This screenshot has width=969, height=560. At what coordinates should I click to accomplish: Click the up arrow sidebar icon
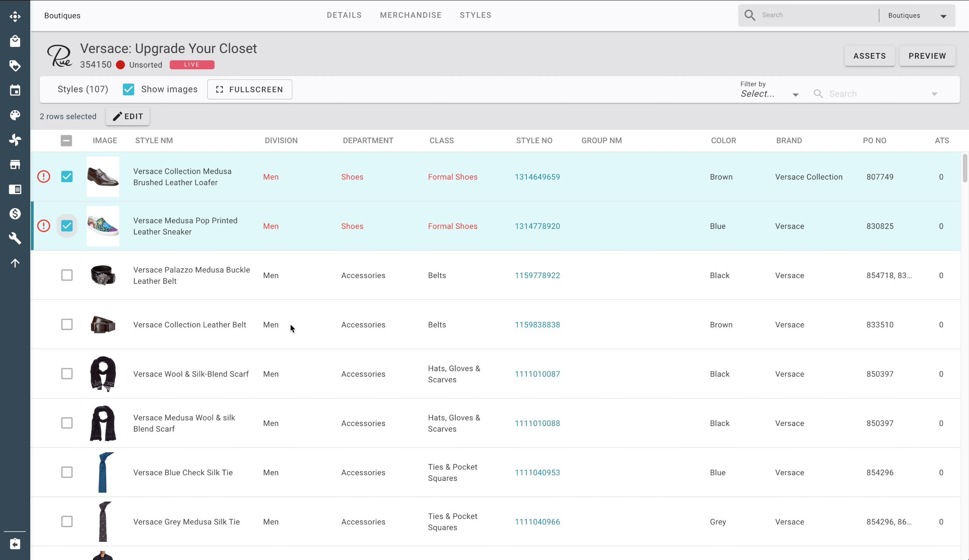click(15, 263)
